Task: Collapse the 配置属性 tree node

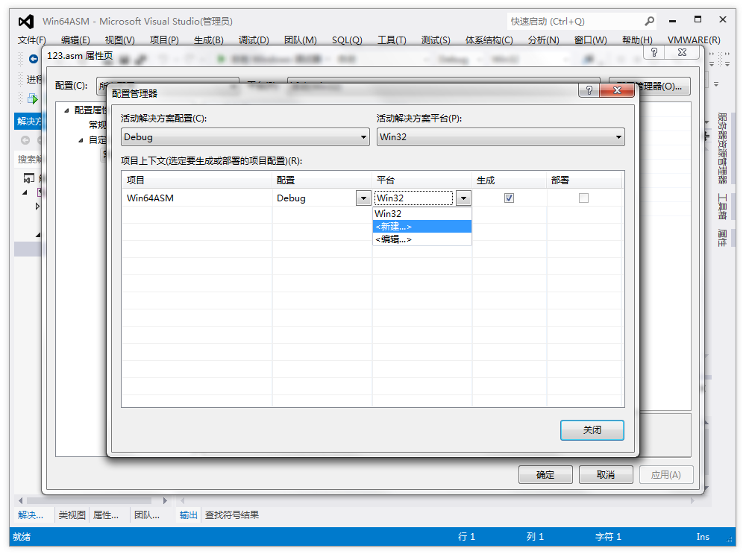Action: click(66, 110)
